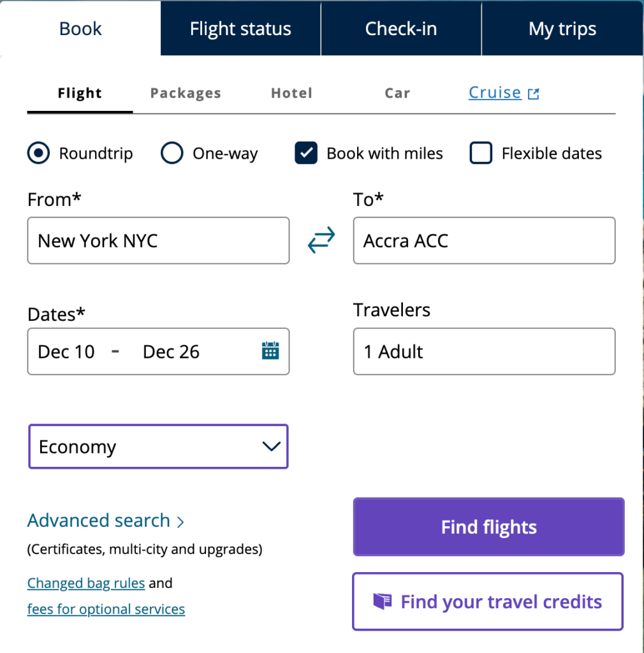644x653 pixels.
Task: Open the Changed bag rules link
Action: pyautogui.click(x=85, y=582)
